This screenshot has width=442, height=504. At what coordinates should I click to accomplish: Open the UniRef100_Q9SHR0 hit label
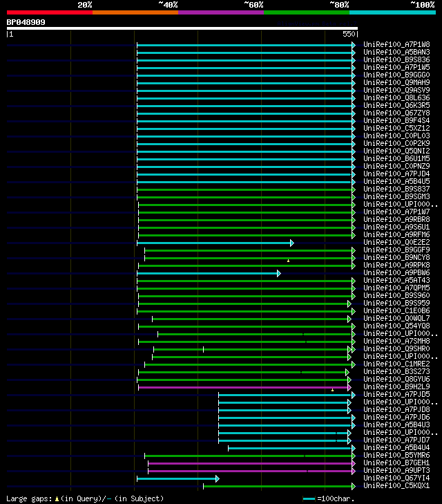(396, 348)
